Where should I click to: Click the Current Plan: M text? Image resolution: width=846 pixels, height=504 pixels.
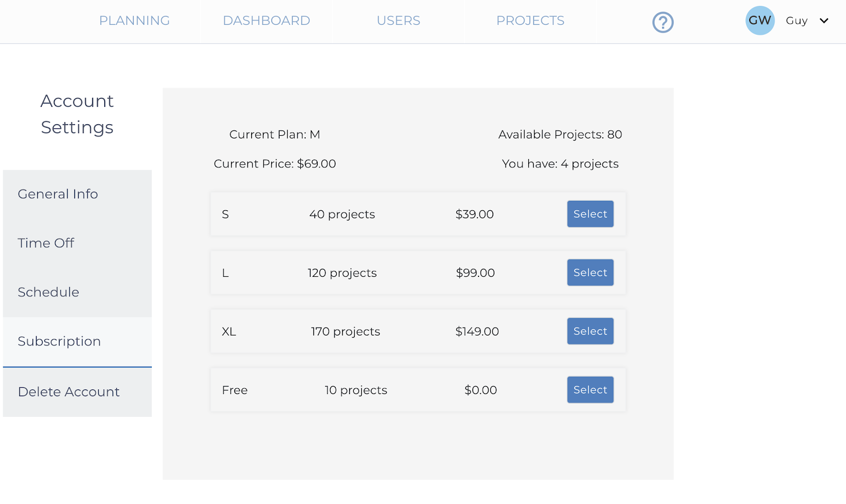point(274,134)
